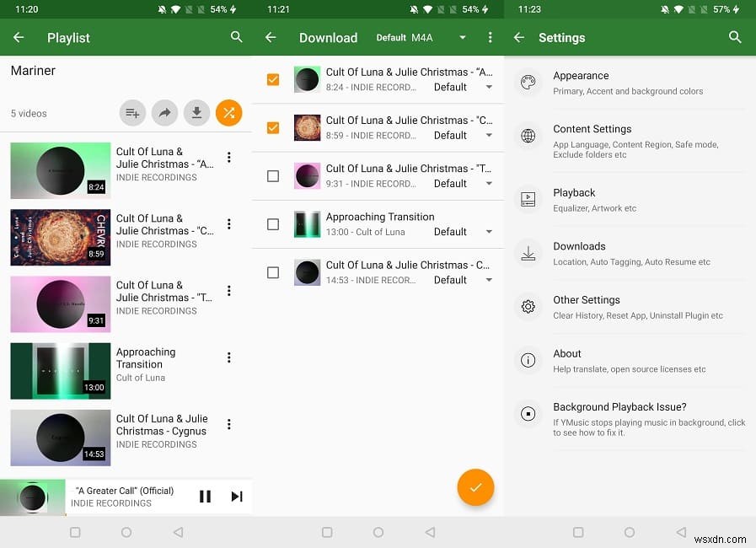
Task: Expand quality options for 'Approaching Transition'
Action: (x=489, y=231)
